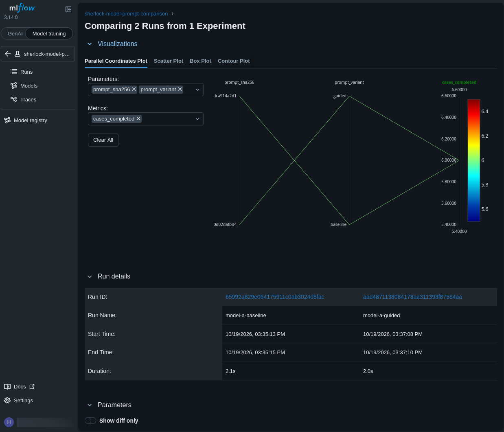Click the Clear All button

click(103, 140)
